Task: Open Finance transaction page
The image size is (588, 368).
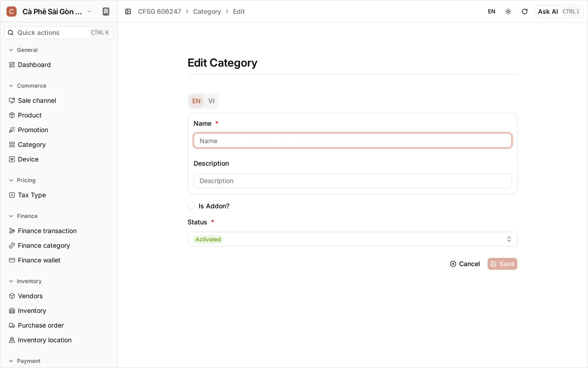Action: click(x=47, y=230)
